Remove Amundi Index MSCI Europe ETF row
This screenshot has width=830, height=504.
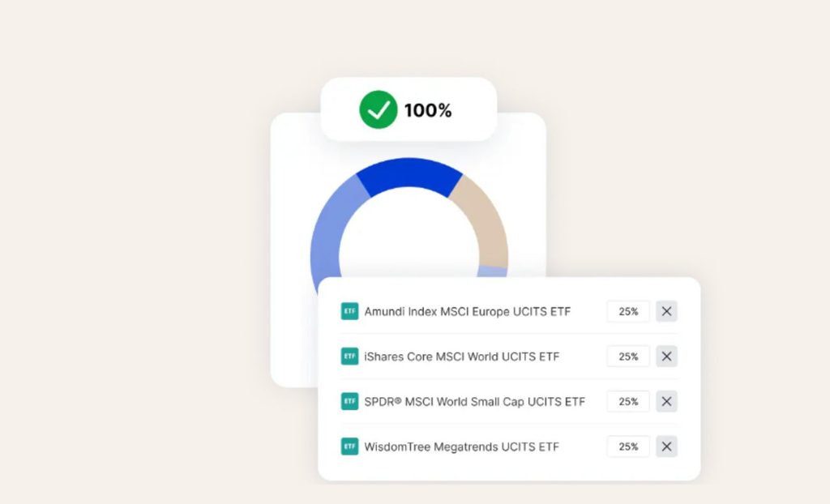click(x=666, y=311)
